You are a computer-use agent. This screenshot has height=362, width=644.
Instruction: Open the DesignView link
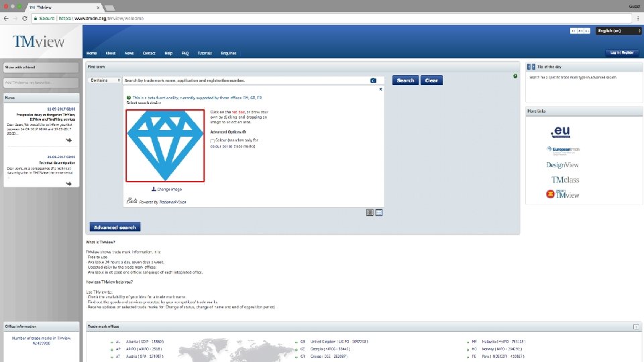click(x=562, y=165)
